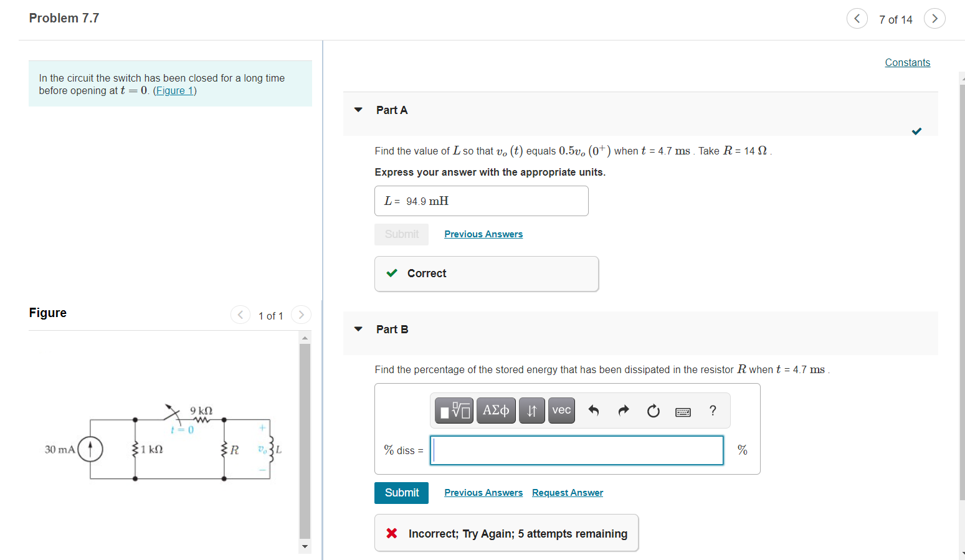Go to the next problem arrow

tap(934, 19)
